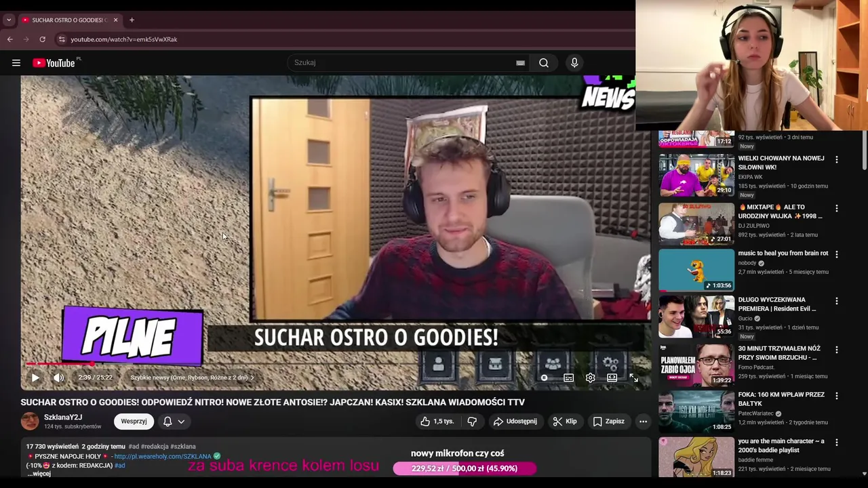Open Resident Evil premiera video thumbnail

pos(696,316)
